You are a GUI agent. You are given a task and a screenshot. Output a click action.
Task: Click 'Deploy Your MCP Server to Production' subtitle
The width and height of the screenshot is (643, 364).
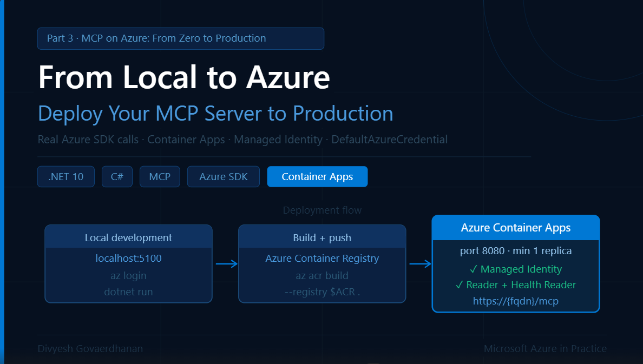pyautogui.click(x=216, y=114)
